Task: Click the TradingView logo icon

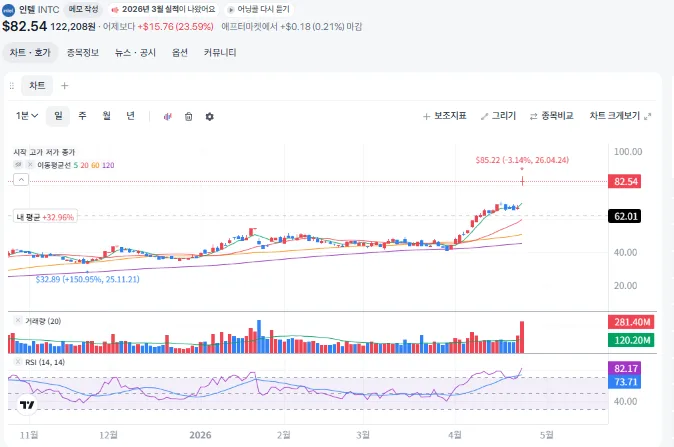Action: [x=27, y=405]
